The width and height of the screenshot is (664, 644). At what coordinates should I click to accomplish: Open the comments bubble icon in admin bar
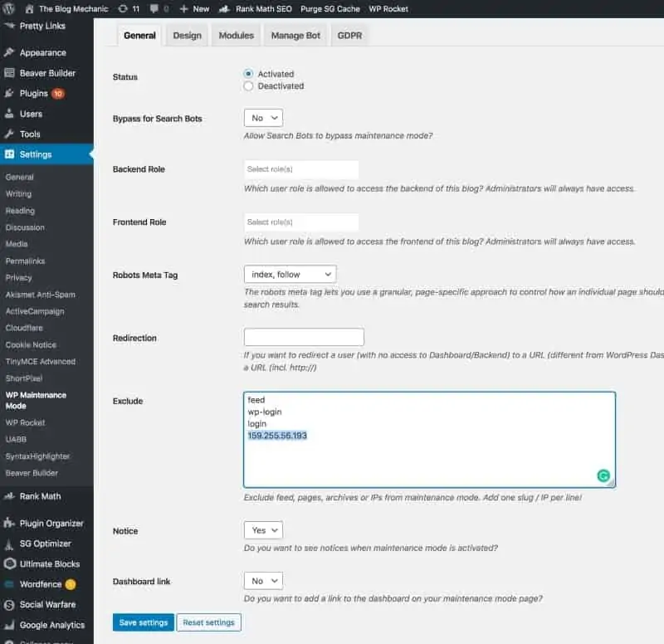(x=155, y=8)
